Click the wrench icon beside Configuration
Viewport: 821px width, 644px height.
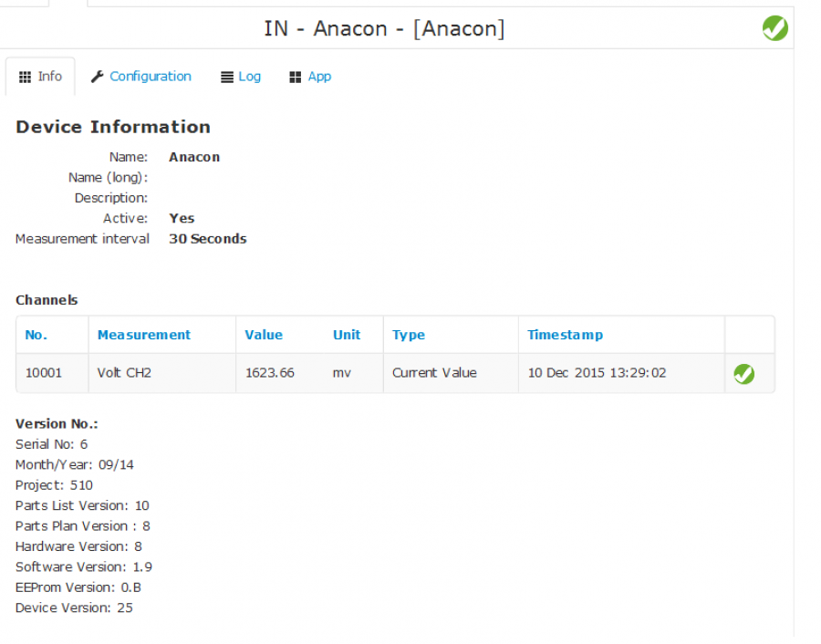point(97,77)
